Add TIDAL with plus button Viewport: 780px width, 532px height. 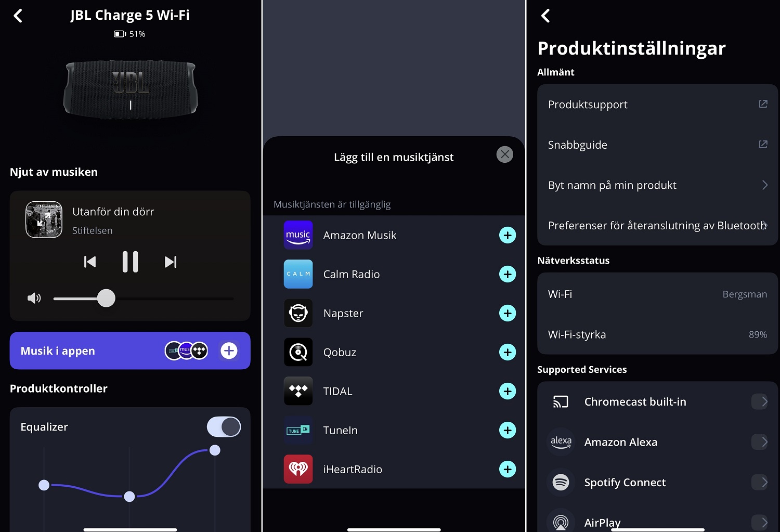(508, 391)
